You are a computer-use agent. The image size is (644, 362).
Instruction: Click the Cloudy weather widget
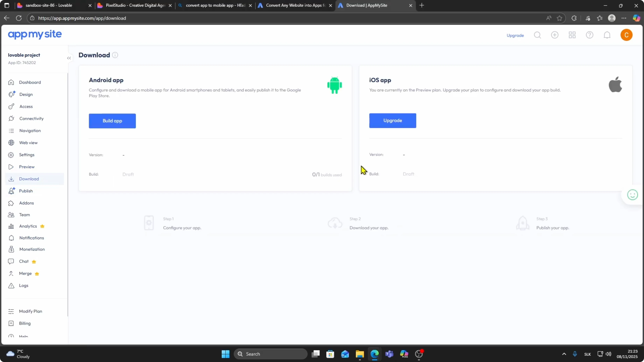pyautogui.click(x=18, y=354)
